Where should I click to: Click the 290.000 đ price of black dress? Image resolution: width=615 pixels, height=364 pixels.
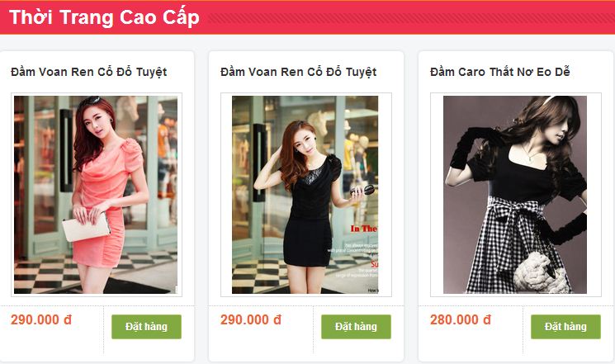coord(251,319)
